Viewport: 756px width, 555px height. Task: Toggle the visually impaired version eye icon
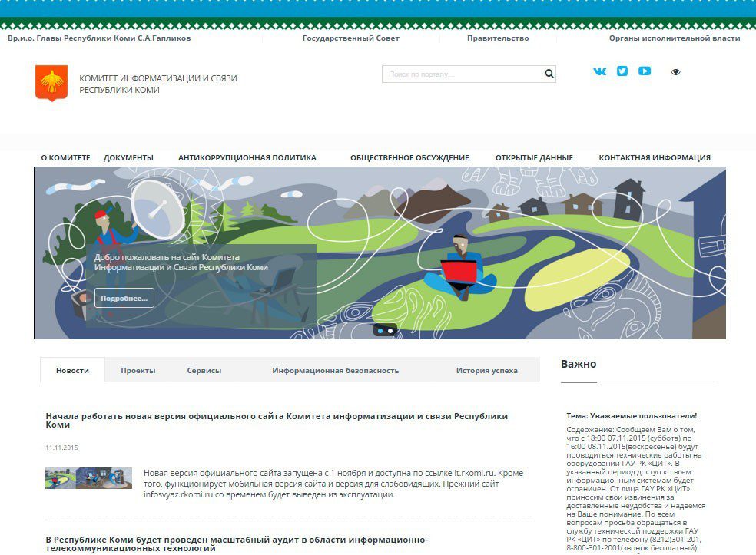[x=676, y=72]
